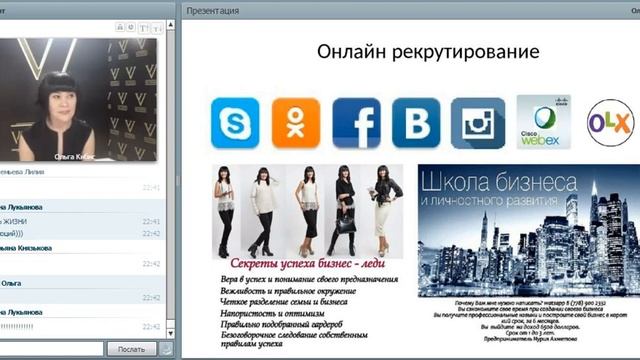Viewport: 640px width, 360px height.
Task: Click the chat message of exclamation marks
Action: click(x=17, y=327)
